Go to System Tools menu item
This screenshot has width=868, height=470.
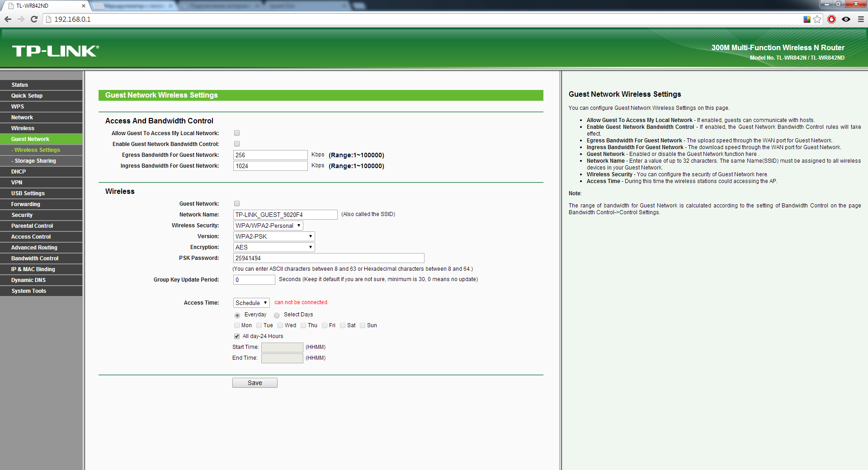(28, 291)
